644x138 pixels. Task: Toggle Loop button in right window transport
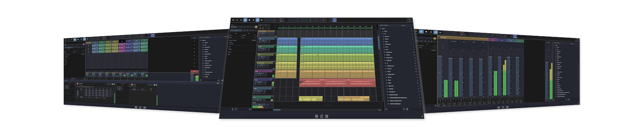[436, 32]
